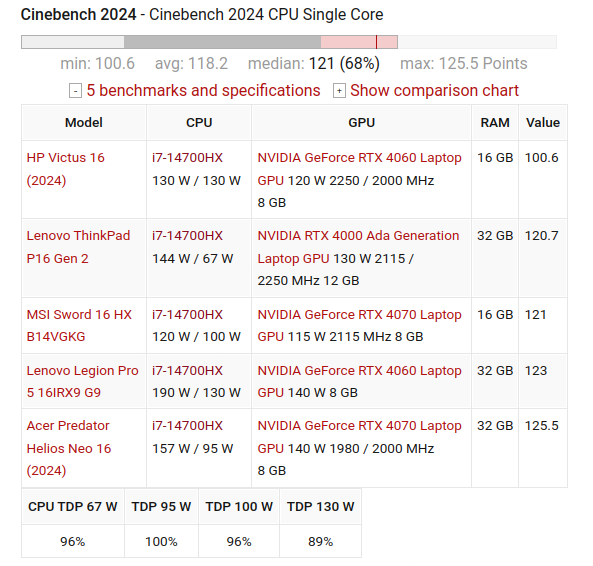
Task: Click the Cinebench 2024 CPU Single Core heading
Action: (x=202, y=15)
